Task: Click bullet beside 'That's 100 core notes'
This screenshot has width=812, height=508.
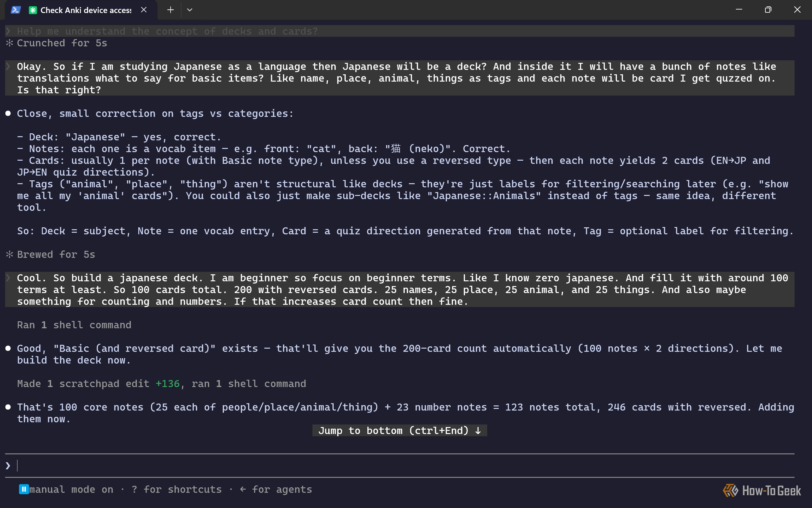Action: point(8,407)
